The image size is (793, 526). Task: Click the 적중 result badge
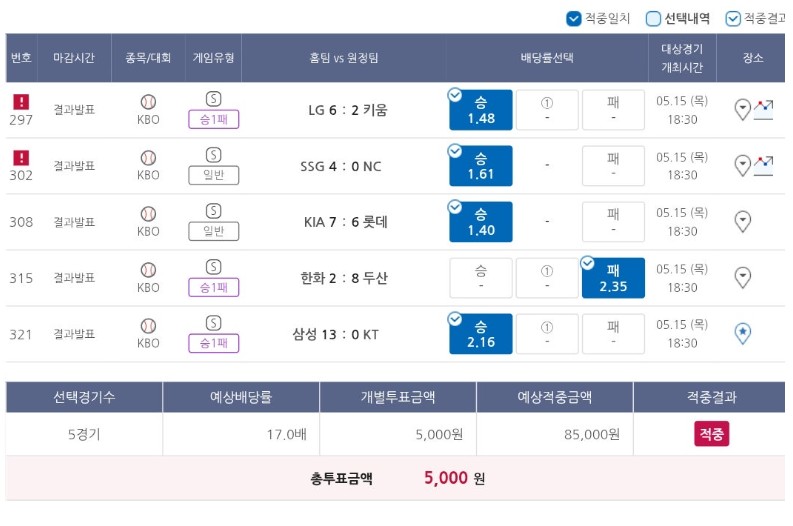[x=711, y=433]
